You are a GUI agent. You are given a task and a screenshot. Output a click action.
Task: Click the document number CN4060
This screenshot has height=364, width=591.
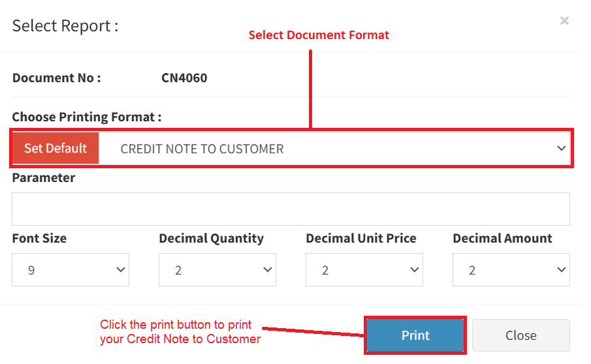coord(184,78)
